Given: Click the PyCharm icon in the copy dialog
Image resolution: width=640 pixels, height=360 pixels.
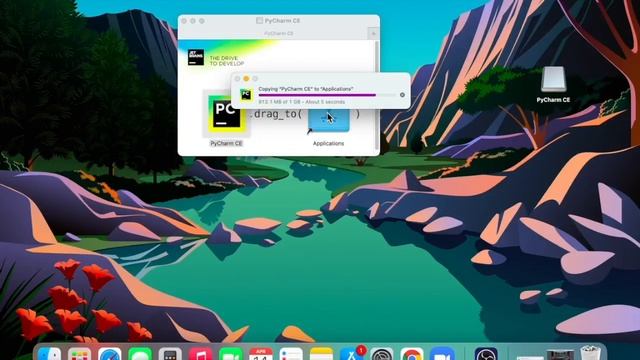Looking at the screenshot, I should (x=246, y=95).
